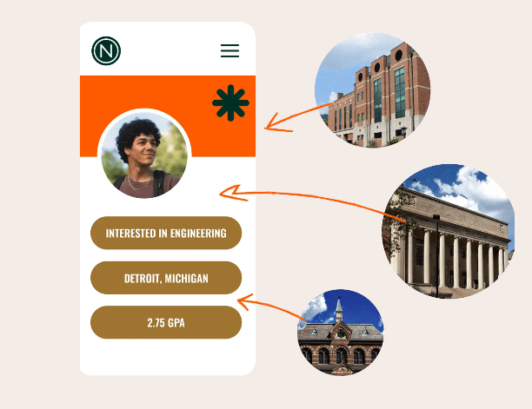The image size is (532, 409).
Task: Click the top orange arrow pointing at banner
Action: click(298, 117)
